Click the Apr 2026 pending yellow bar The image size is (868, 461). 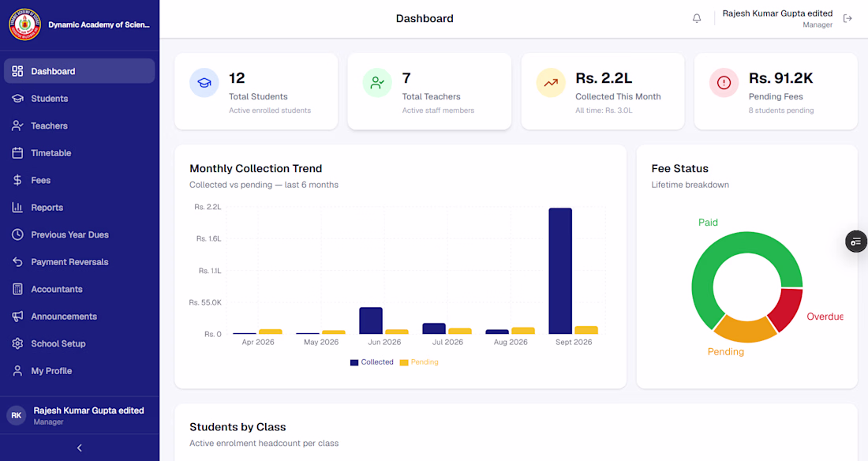[270, 332]
